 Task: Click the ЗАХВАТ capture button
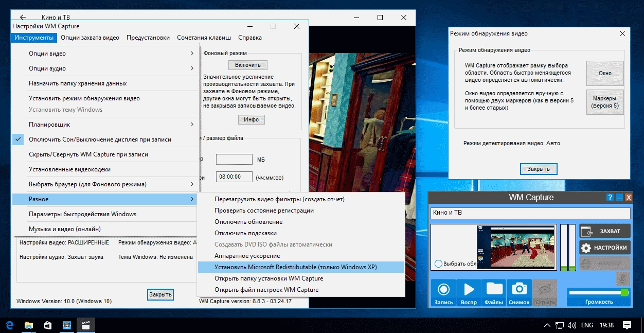point(604,231)
